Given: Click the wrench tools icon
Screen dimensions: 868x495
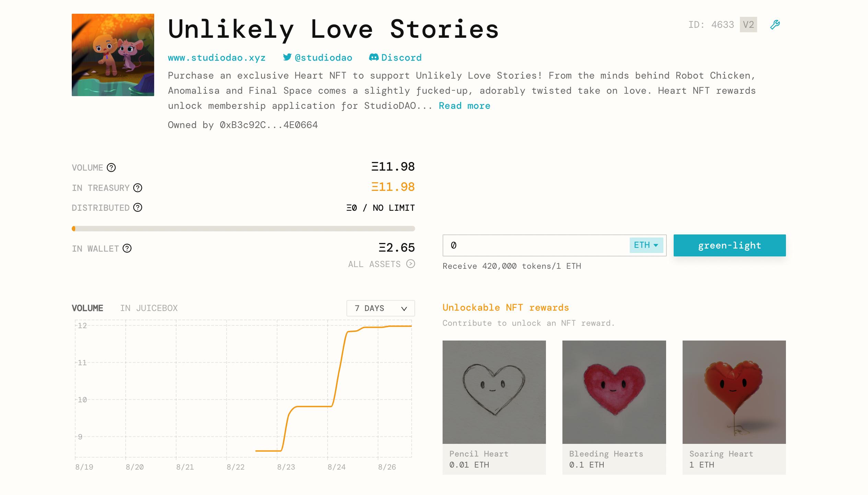Looking at the screenshot, I should 775,25.
